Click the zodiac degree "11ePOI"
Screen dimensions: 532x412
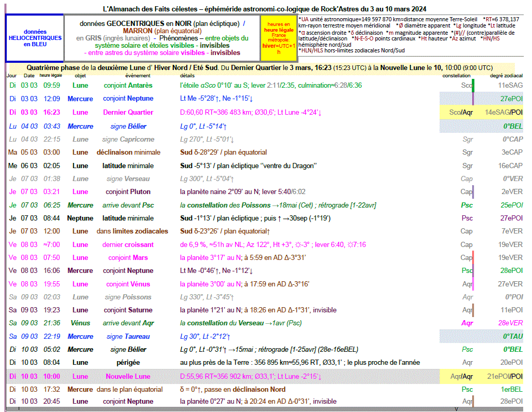point(511,310)
